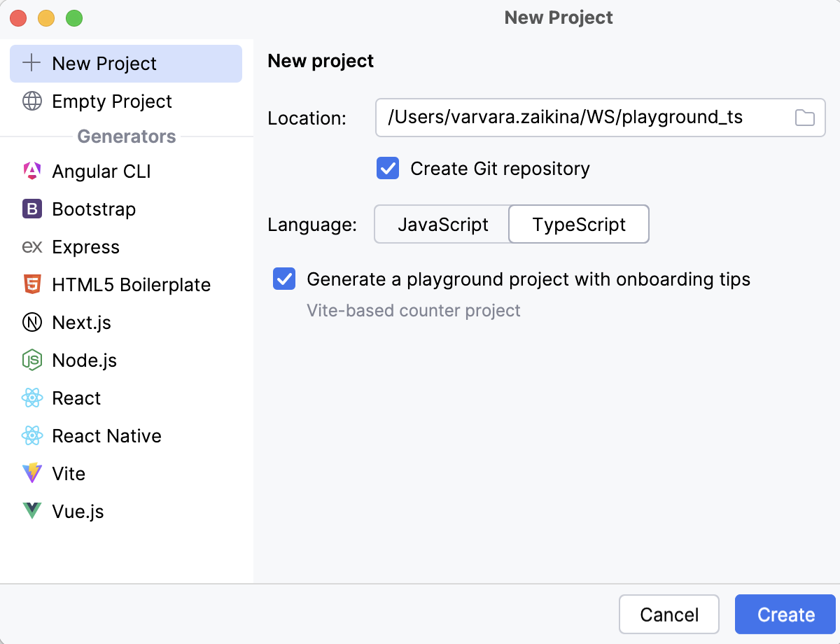Select New Project at the top
Viewport: 840px width, 644px height.
104,63
